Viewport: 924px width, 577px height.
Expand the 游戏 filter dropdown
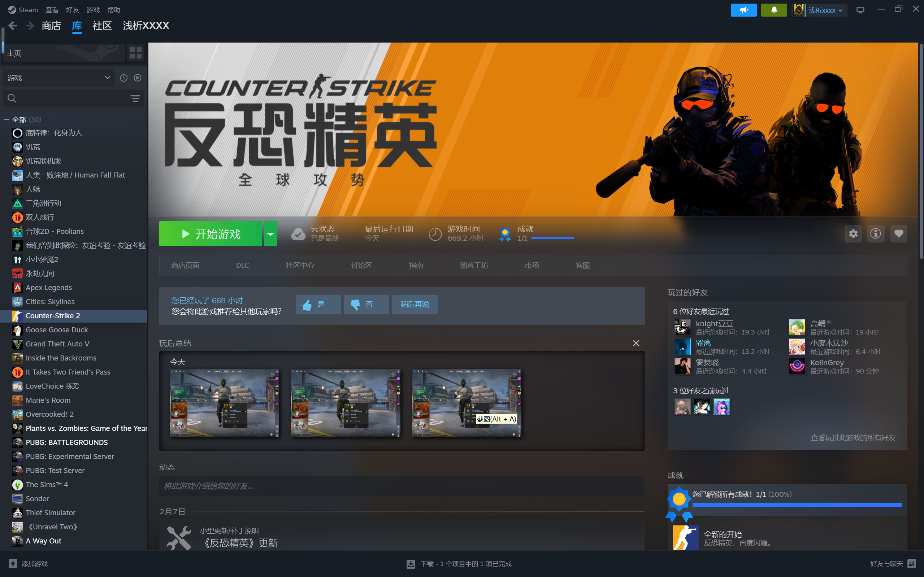[x=59, y=78]
